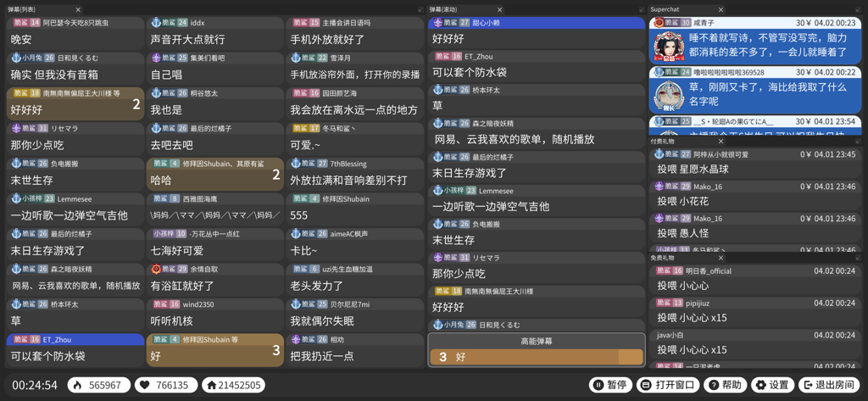The height and width of the screenshot is (401, 868).
Task: Select the 老头发力了 message
Action: pyautogui.click(x=355, y=280)
